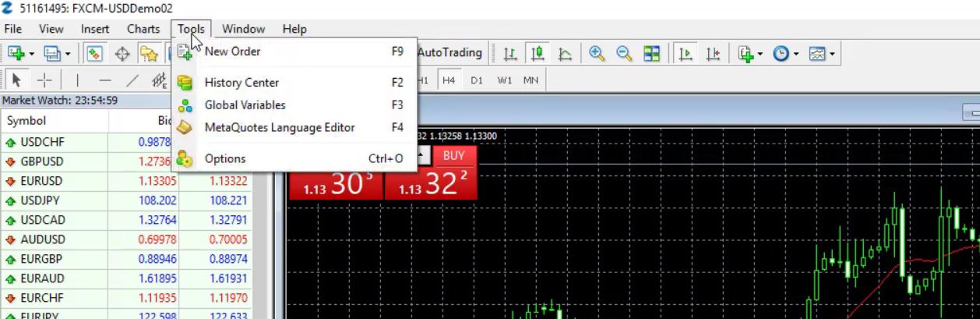The width and height of the screenshot is (980, 319).
Task: Open Options from the Tools menu
Action: tap(225, 158)
